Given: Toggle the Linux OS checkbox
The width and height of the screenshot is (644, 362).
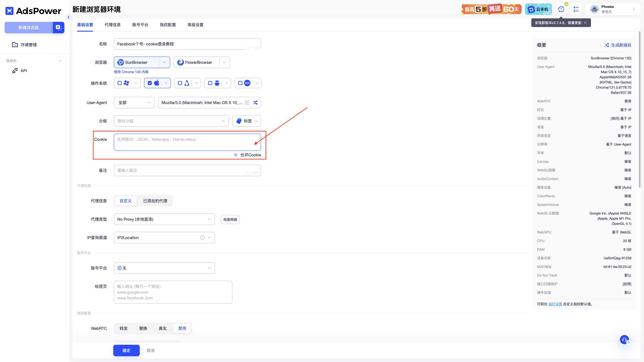Looking at the screenshot, I should click(x=180, y=83).
